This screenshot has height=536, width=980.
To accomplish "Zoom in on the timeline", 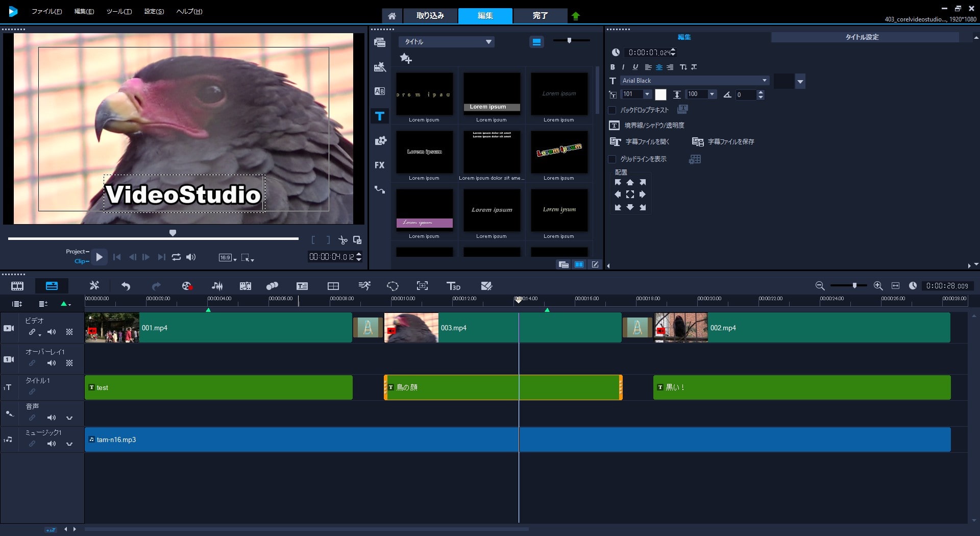I will [x=878, y=286].
